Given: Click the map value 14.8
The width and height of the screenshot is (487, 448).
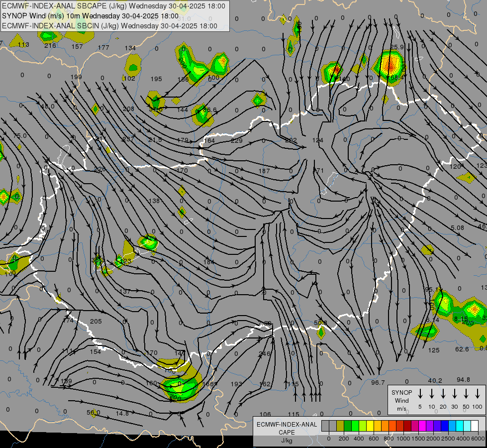Looking at the screenshot, I should (x=122, y=414).
